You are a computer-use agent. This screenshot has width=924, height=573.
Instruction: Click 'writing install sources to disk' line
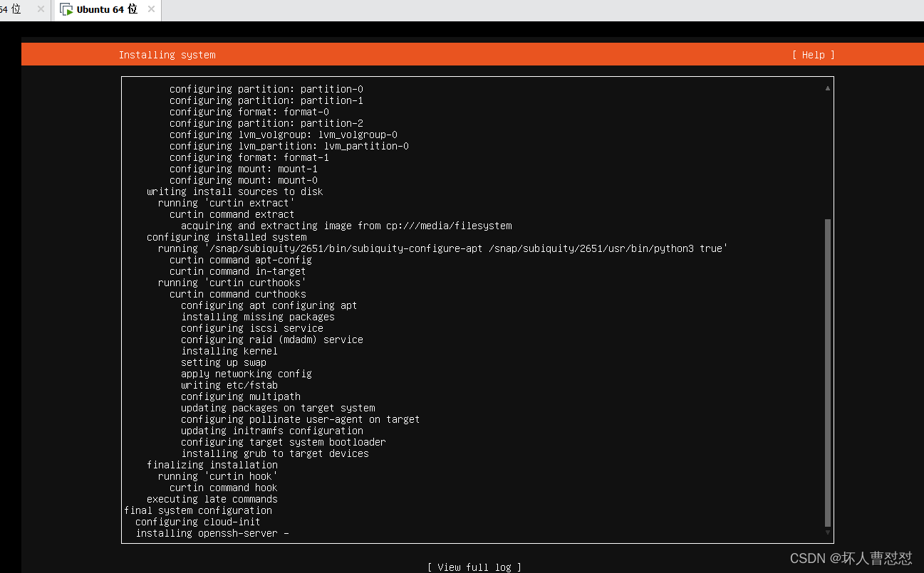click(235, 191)
